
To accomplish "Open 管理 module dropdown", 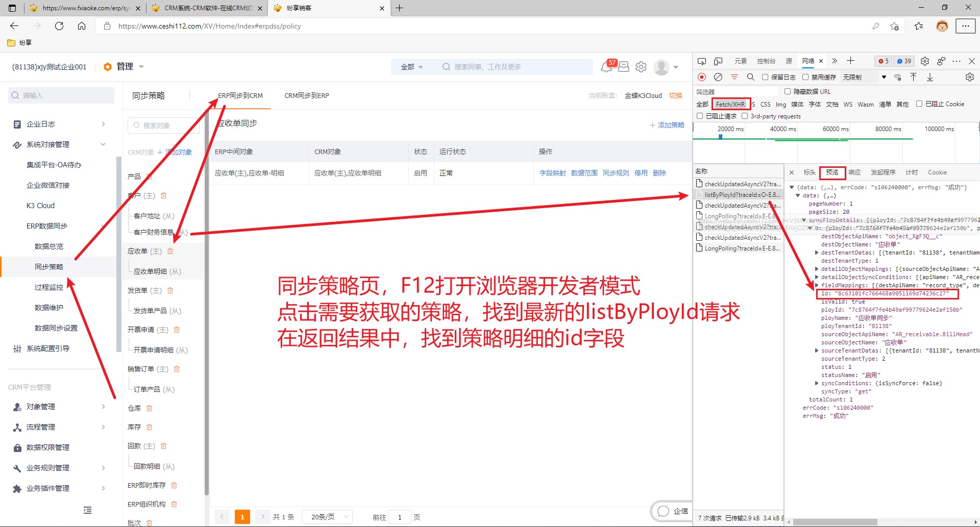I will click(x=131, y=66).
